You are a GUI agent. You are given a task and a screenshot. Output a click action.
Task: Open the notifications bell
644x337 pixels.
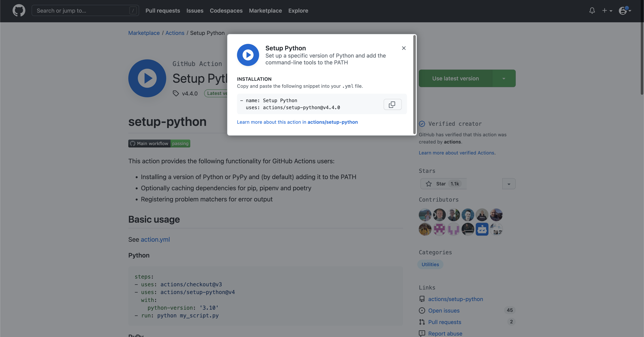592,10
